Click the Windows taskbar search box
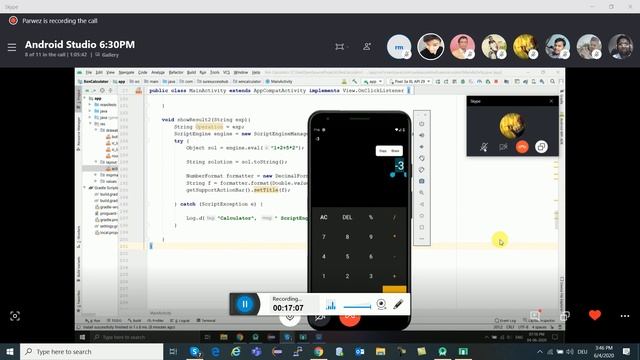The image size is (640, 360). click(91, 351)
